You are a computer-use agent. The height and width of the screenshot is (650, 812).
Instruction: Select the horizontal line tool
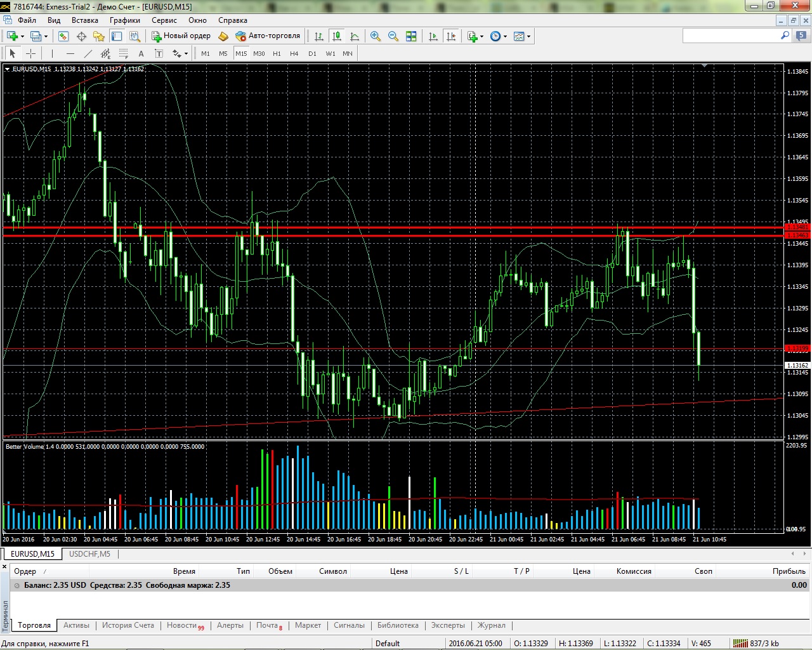click(x=70, y=53)
